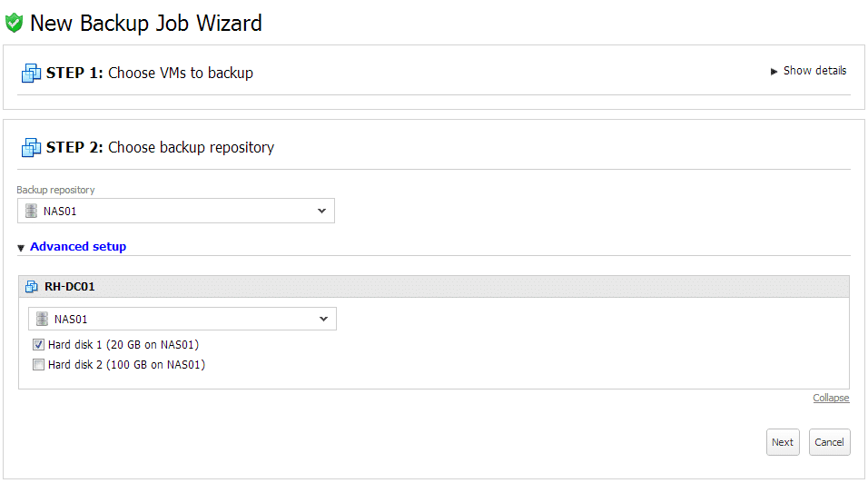Click NAS01 text in the Backup repository field

tap(60, 212)
